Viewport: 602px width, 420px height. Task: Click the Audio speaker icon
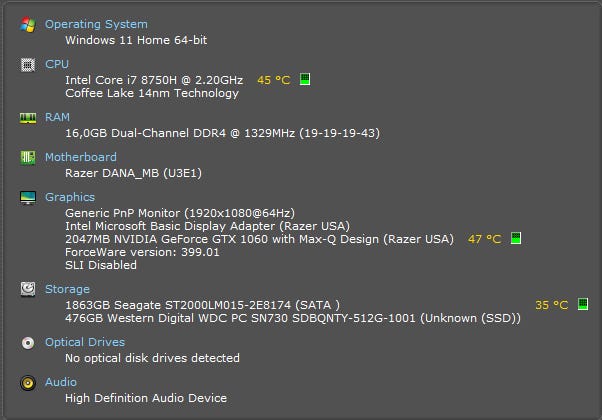point(28,382)
